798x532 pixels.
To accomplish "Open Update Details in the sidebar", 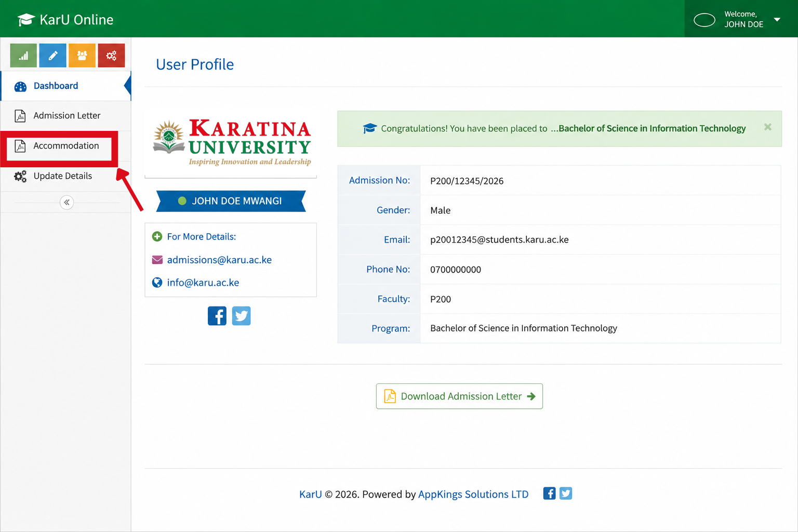I will click(x=65, y=176).
